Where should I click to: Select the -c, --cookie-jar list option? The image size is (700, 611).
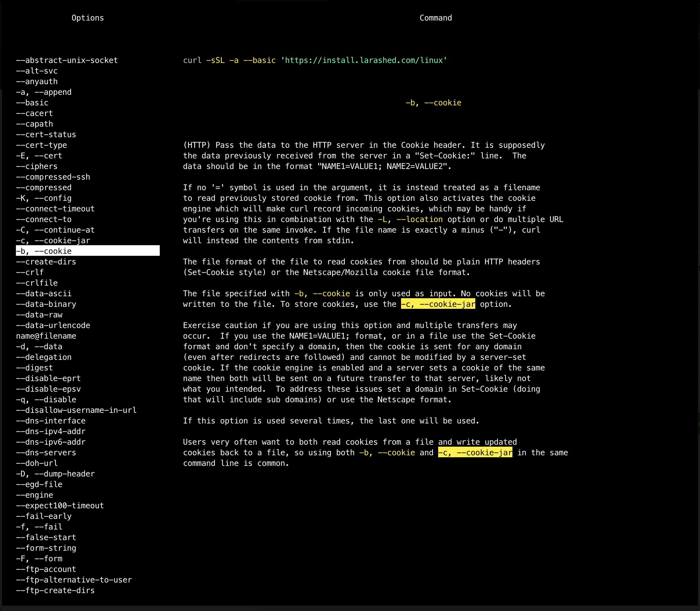(53, 240)
